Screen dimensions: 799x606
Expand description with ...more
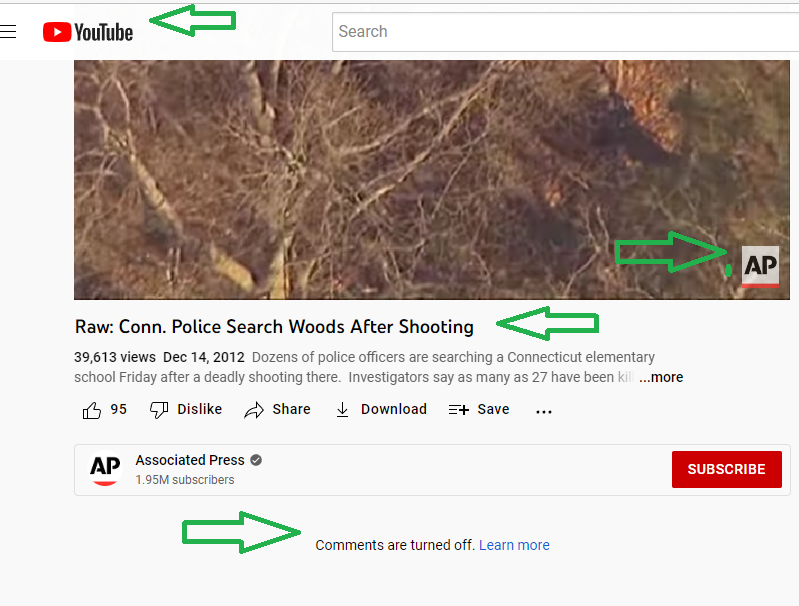(x=661, y=377)
